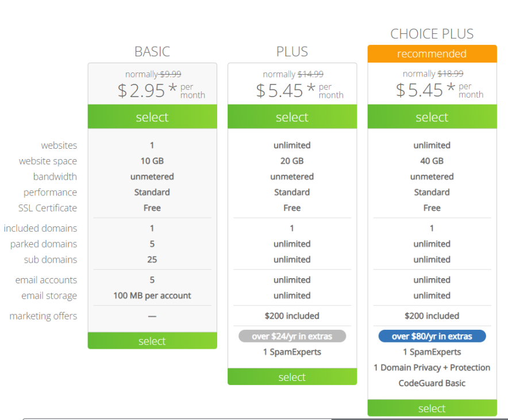The width and height of the screenshot is (508, 420).
Task: Click the 'marketing offers' row label
Action: point(43,316)
